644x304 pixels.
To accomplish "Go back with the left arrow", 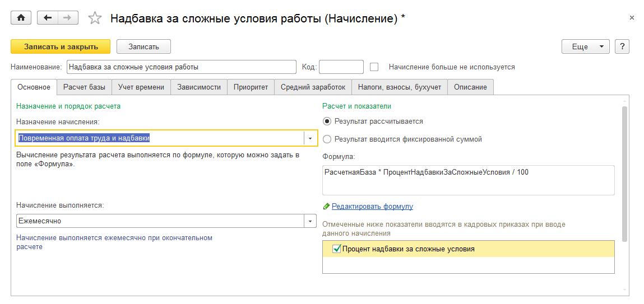I will (x=48, y=18).
